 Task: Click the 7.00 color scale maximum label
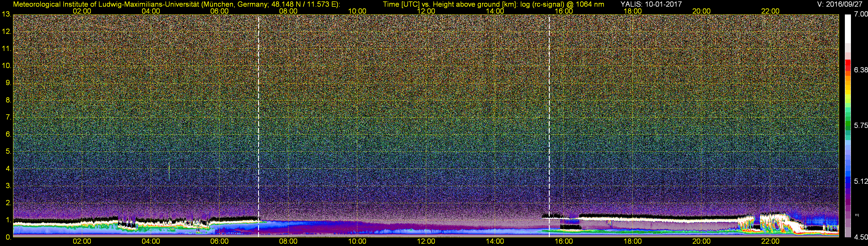coord(860,14)
